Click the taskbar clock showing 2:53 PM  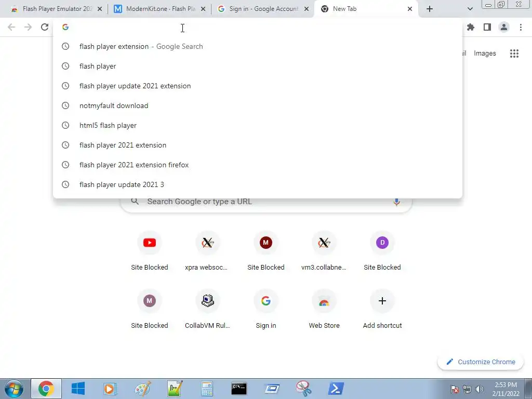506,389
